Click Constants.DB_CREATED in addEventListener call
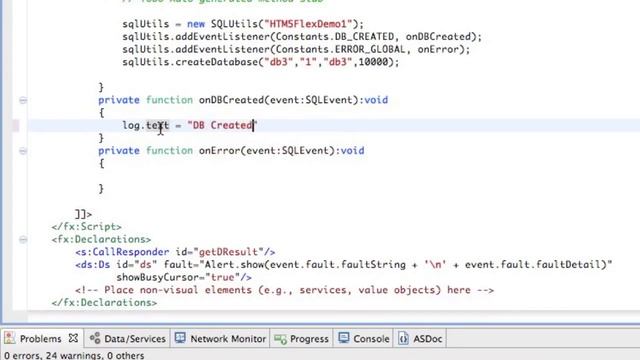The width and height of the screenshot is (640, 360). (x=335, y=37)
